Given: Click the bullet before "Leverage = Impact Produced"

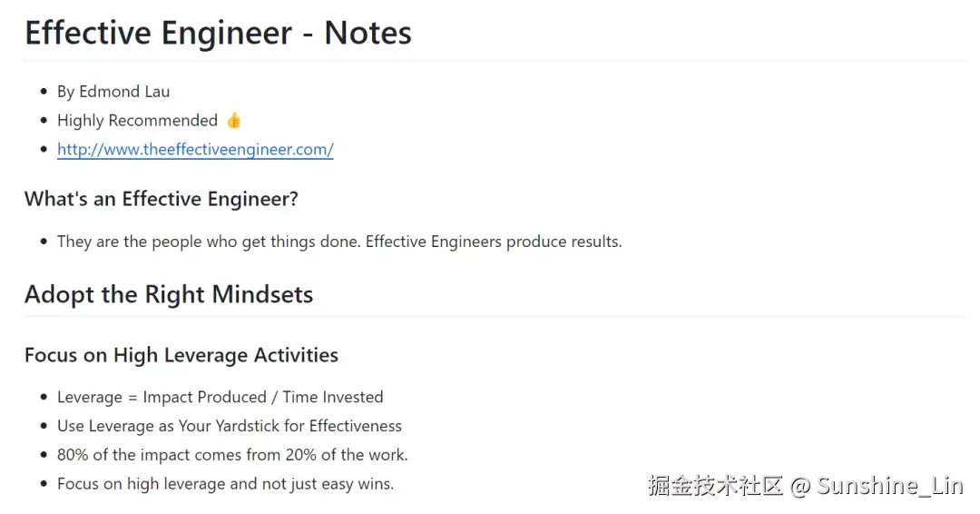Looking at the screenshot, I should tap(44, 397).
